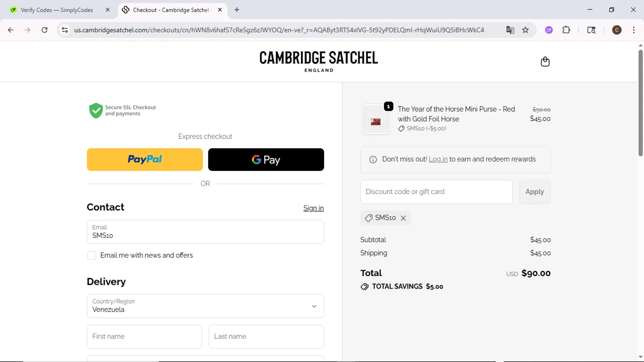Click the Sign in link

click(313, 208)
